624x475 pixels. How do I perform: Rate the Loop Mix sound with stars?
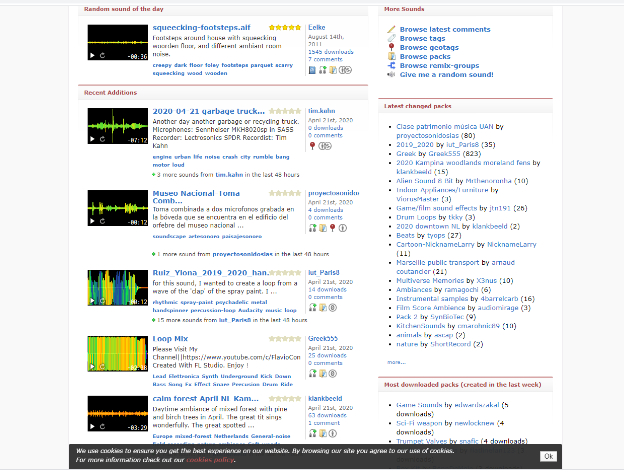[x=285, y=339]
